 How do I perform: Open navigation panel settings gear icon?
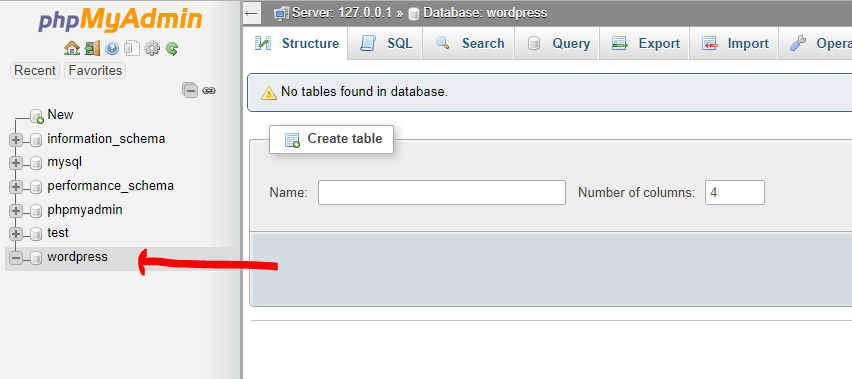point(152,49)
